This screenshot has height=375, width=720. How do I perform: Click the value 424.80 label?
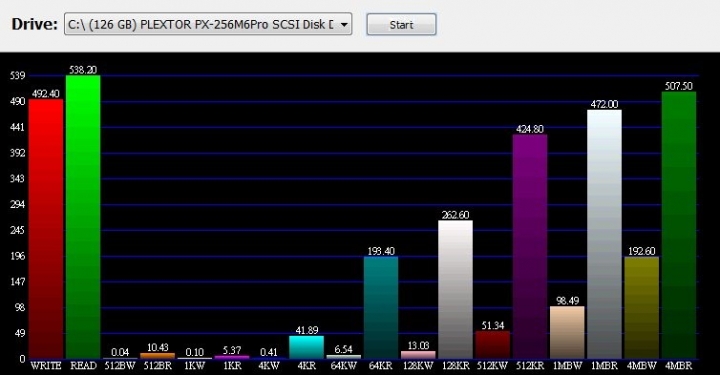pyautogui.click(x=530, y=129)
